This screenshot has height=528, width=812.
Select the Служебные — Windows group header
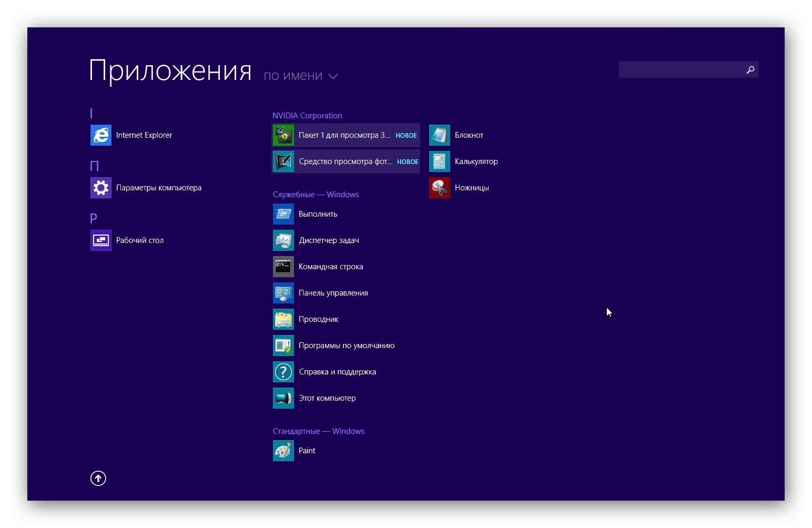pyautogui.click(x=316, y=195)
